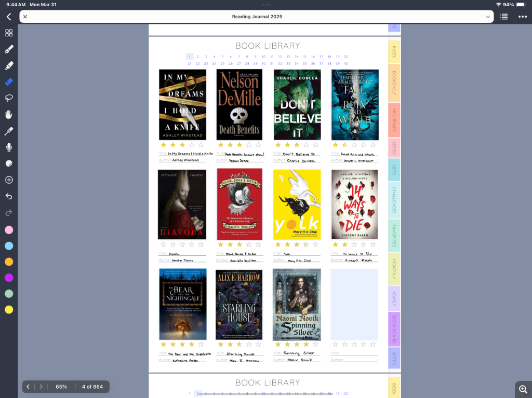The image size is (532, 398).
Task: Pick the green color swatch
Action: [x=9, y=294]
